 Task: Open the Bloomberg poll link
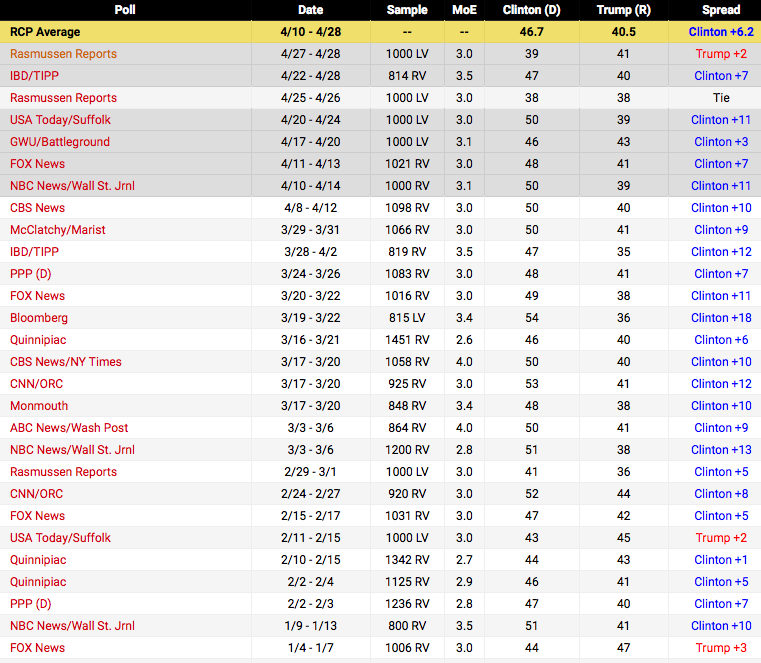(x=39, y=318)
